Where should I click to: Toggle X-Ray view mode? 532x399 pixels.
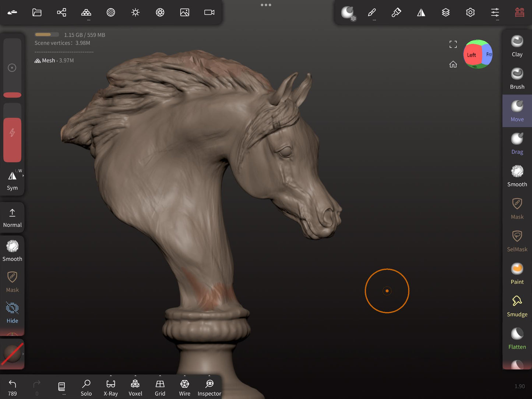coord(110,388)
